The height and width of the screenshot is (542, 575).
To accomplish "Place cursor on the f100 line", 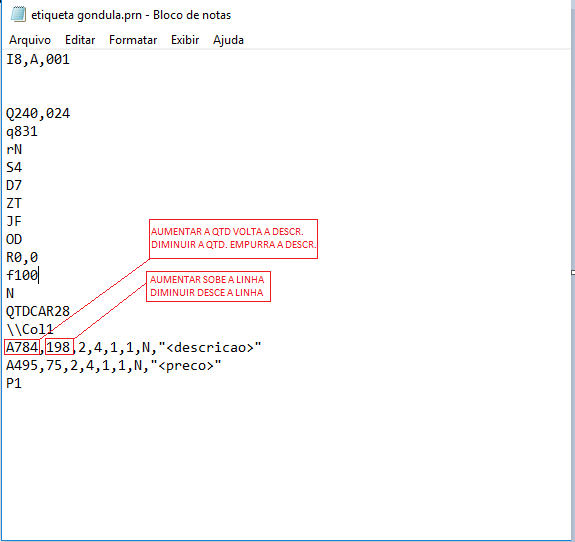I will coord(22,275).
